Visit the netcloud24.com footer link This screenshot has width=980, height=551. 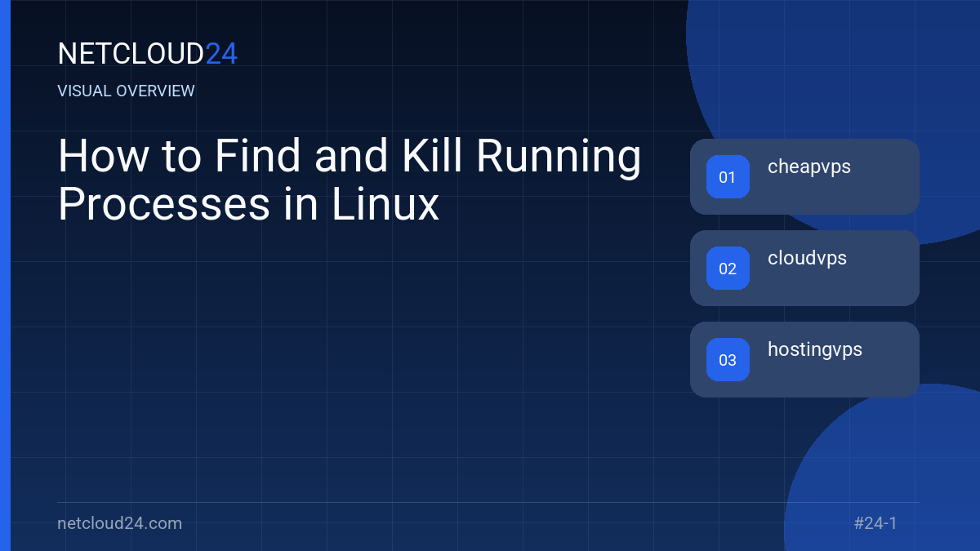point(120,523)
